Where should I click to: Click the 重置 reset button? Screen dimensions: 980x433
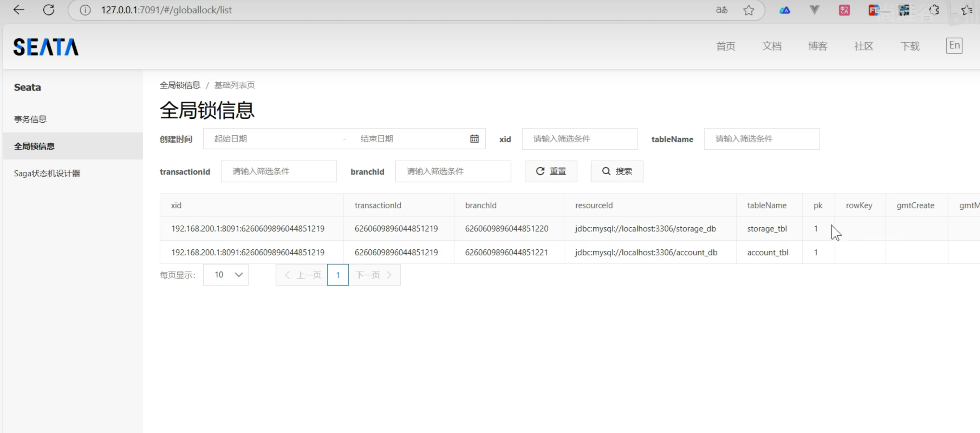[x=551, y=171]
